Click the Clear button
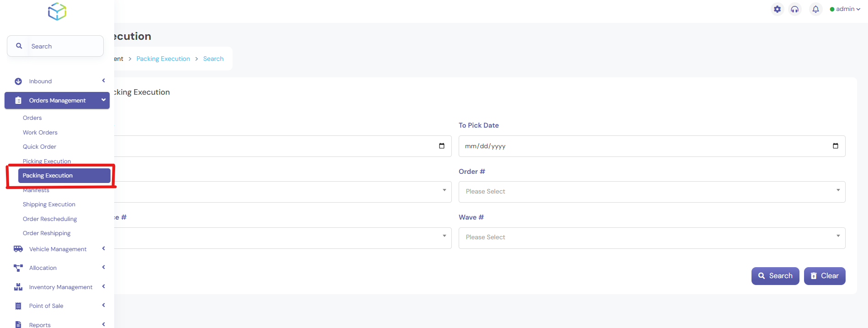 [824, 276]
